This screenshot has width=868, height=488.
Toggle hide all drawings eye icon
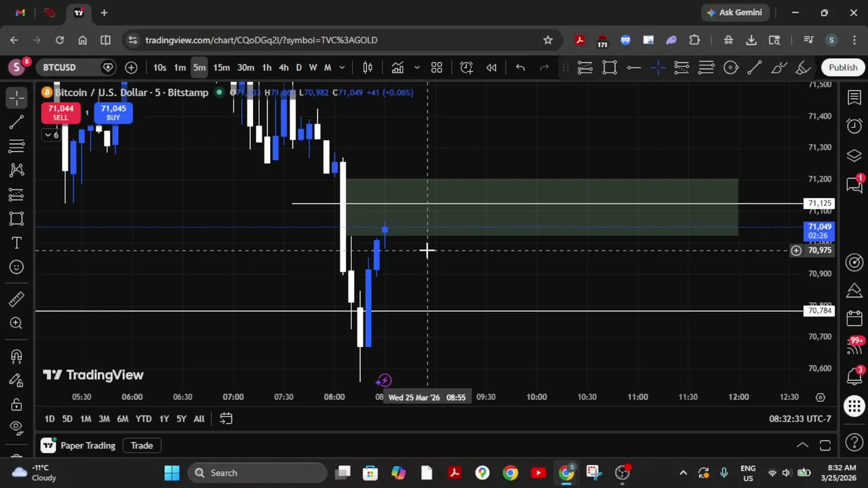(x=17, y=428)
